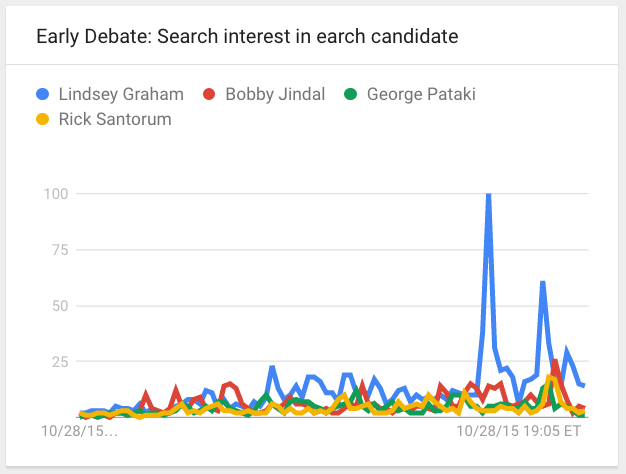Click the early blue Graham bump near 23
The image size is (626, 474).
pos(272,367)
